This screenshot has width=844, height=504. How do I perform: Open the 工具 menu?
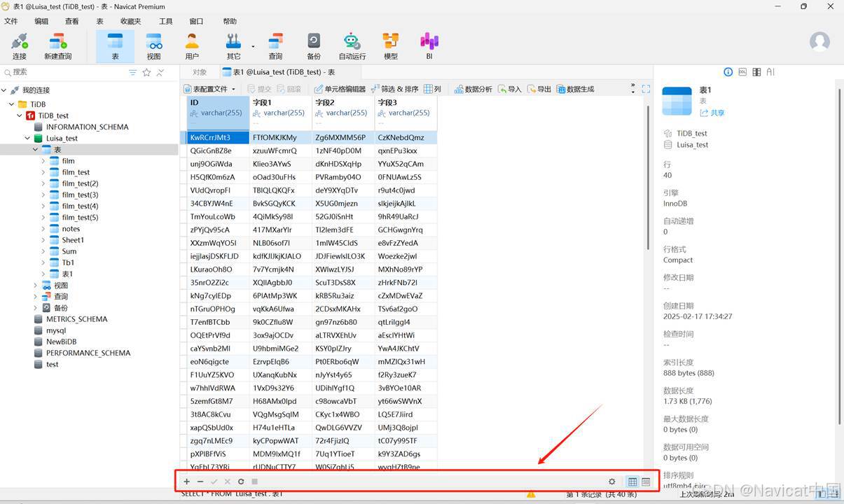[166, 21]
